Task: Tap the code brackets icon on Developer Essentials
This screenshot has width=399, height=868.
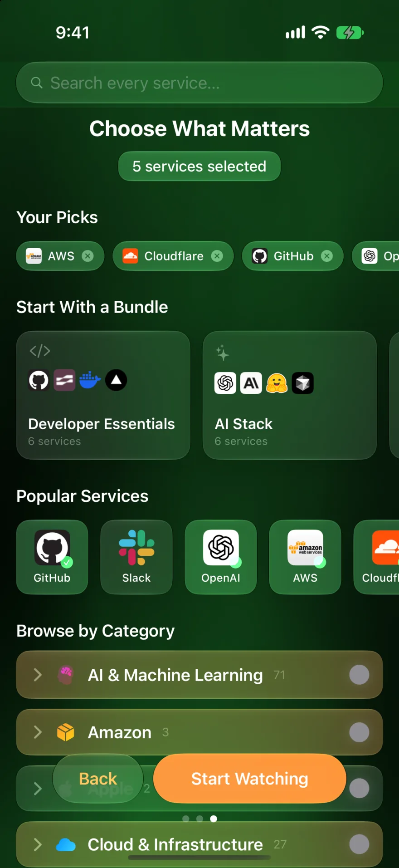Action: 40,351
